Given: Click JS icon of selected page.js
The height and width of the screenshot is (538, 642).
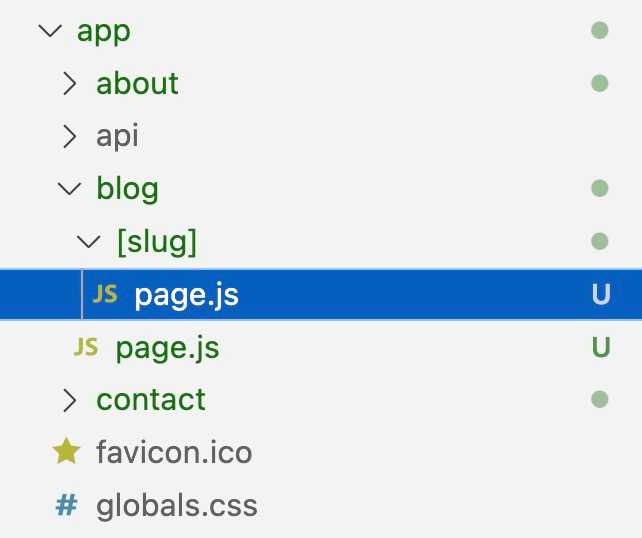Looking at the screenshot, I should click(104, 295).
